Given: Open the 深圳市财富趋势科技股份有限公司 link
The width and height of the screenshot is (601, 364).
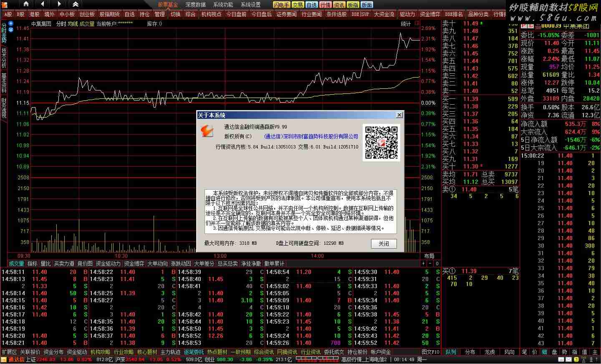Looking at the screenshot, I should click(311, 136).
